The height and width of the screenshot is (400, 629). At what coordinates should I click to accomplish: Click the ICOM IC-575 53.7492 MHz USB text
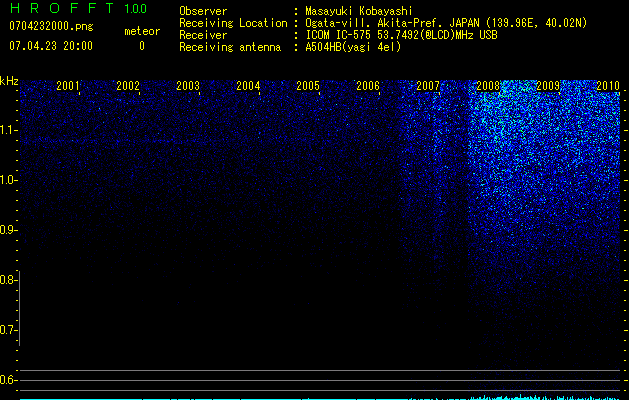point(401,35)
